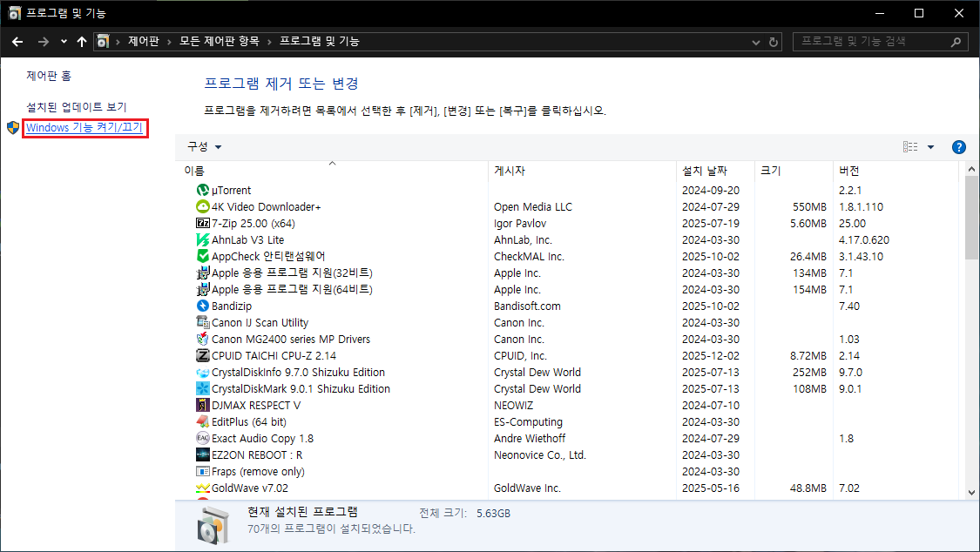Select the CrystalDiskInfo icon in list
Image resolution: width=980 pixels, height=552 pixels.
pyautogui.click(x=202, y=372)
